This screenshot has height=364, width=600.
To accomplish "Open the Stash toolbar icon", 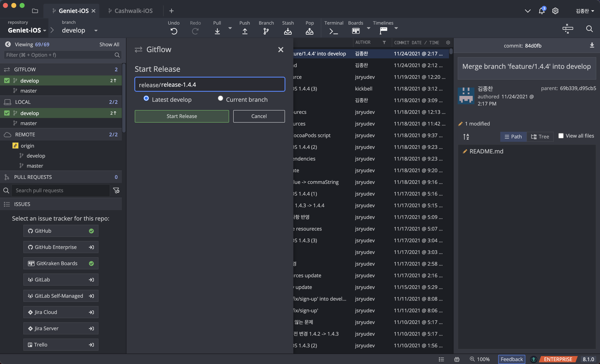I will 287,31.
